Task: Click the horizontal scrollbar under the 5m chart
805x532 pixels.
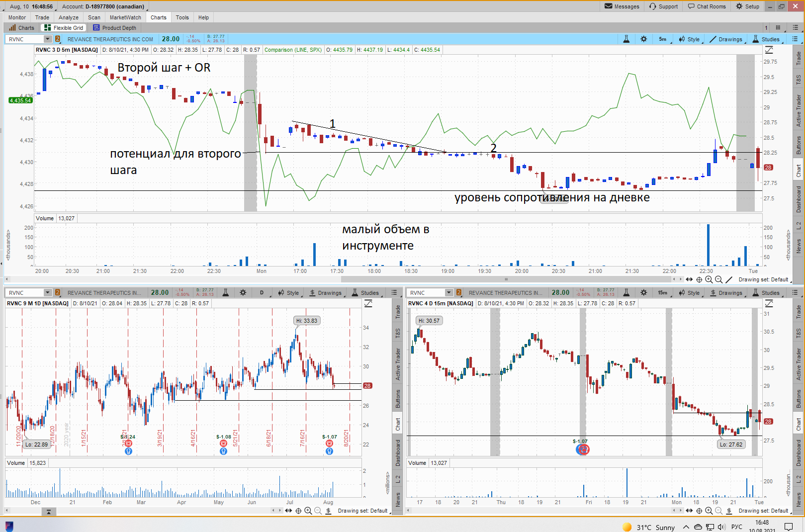Action: click(506, 279)
